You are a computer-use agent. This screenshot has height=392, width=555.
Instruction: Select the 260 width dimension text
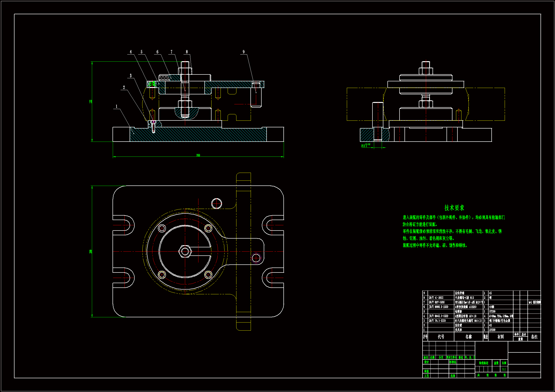pos(198,155)
